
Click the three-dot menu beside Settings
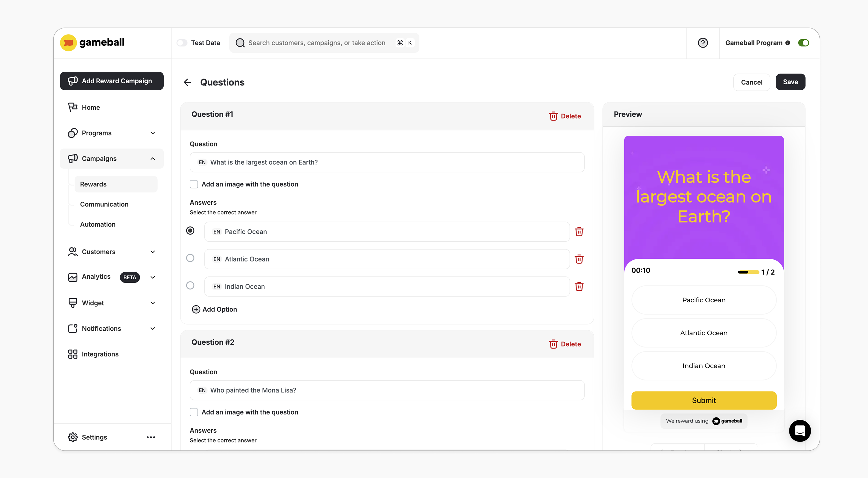(151, 437)
